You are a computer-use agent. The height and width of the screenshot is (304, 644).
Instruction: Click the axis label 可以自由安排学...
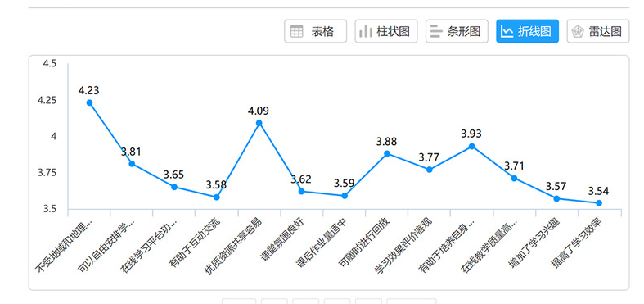coord(106,246)
